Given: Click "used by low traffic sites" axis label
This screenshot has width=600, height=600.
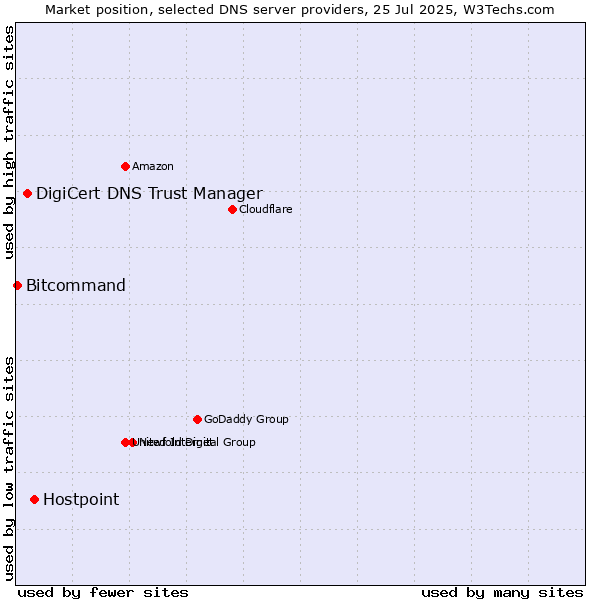Looking at the screenshot, I should point(8,469).
